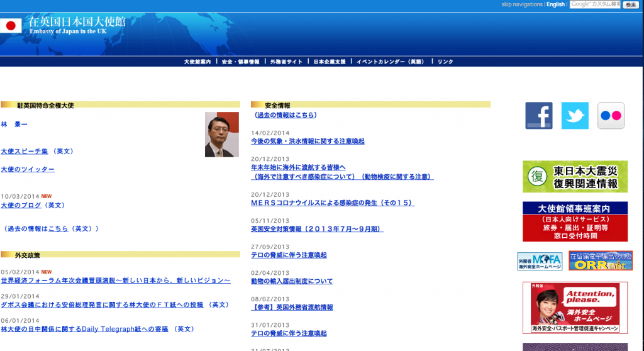Click the 大使館領事班案内 consular banner
644x351 pixels.
click(x=575, y=221)
